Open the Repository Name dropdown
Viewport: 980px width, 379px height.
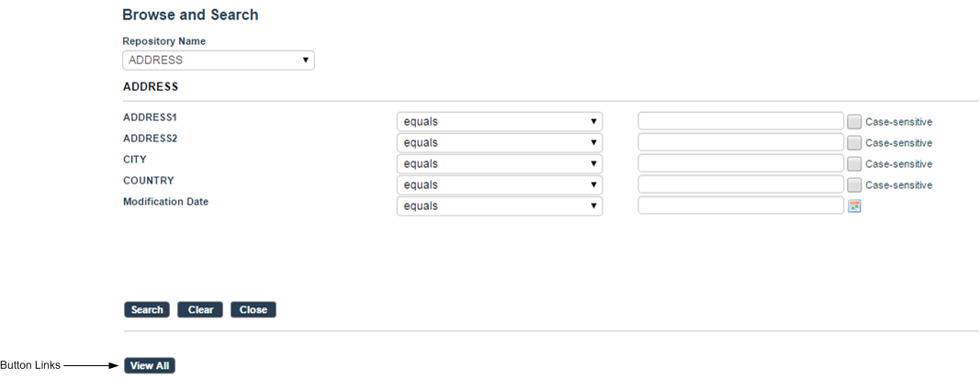218,61
